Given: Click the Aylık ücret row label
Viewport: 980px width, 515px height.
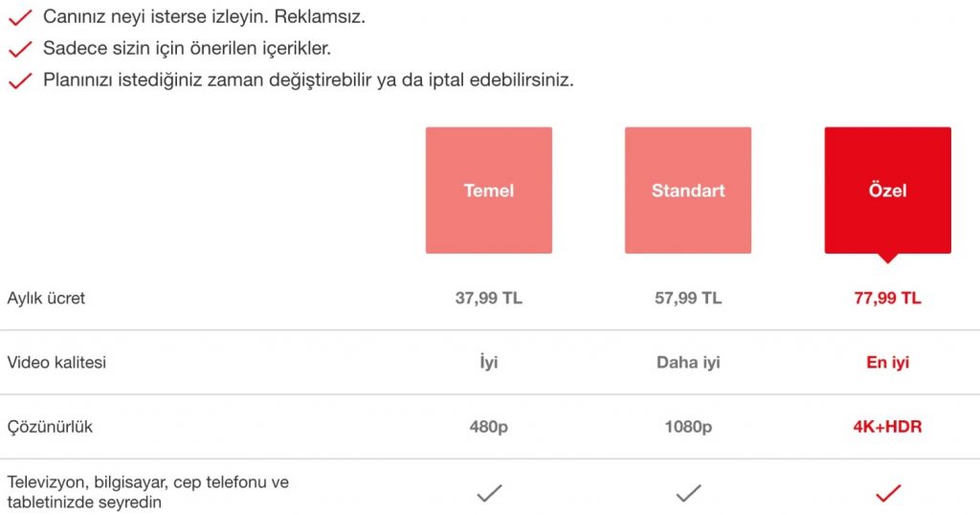Looking at the screenshot, I should pyautogui.click(x=46, y=298).
